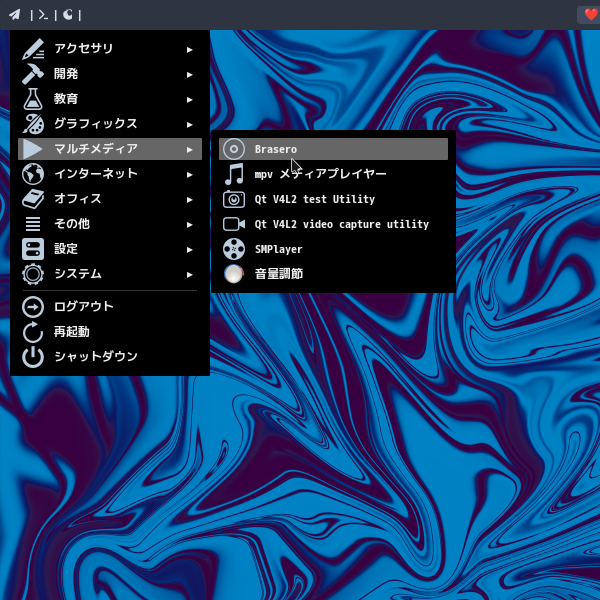The height and width of the screenshot is (600, 600).
Task: Select the グラフィックス menu category
Action: 110,124
